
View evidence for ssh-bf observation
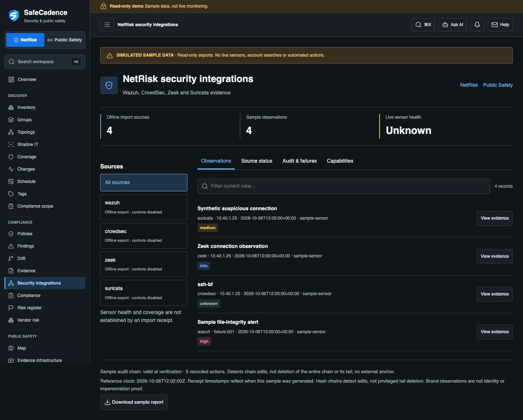495,294
